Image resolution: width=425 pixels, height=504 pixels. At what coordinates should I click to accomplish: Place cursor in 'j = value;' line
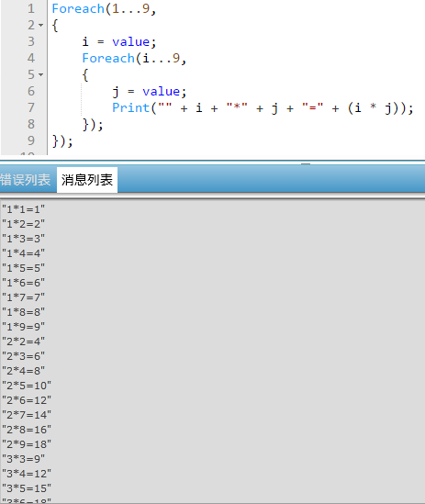click(x=150, y=92)
